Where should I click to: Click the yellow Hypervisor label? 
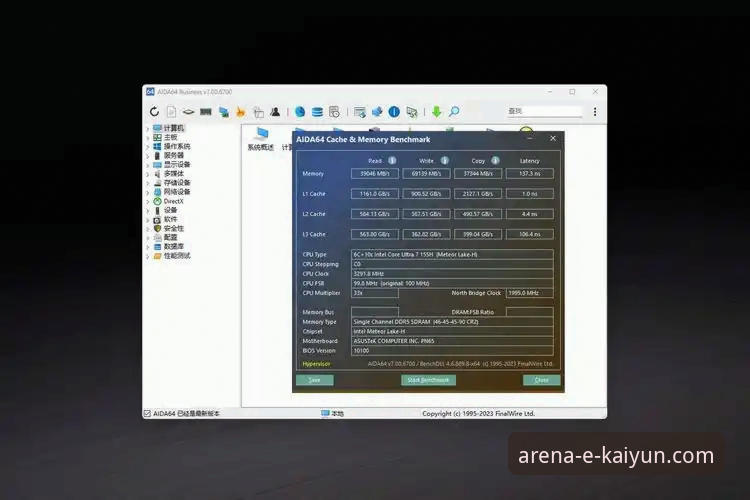(316, 364)
